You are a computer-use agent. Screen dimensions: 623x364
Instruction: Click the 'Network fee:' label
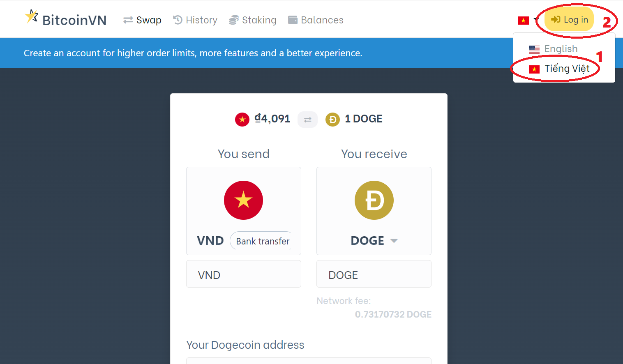[344, 301]
